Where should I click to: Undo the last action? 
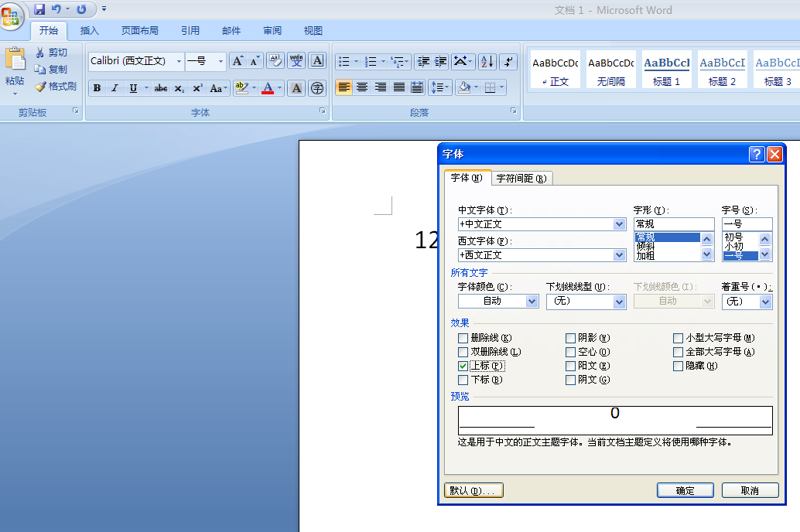[56, 9]
